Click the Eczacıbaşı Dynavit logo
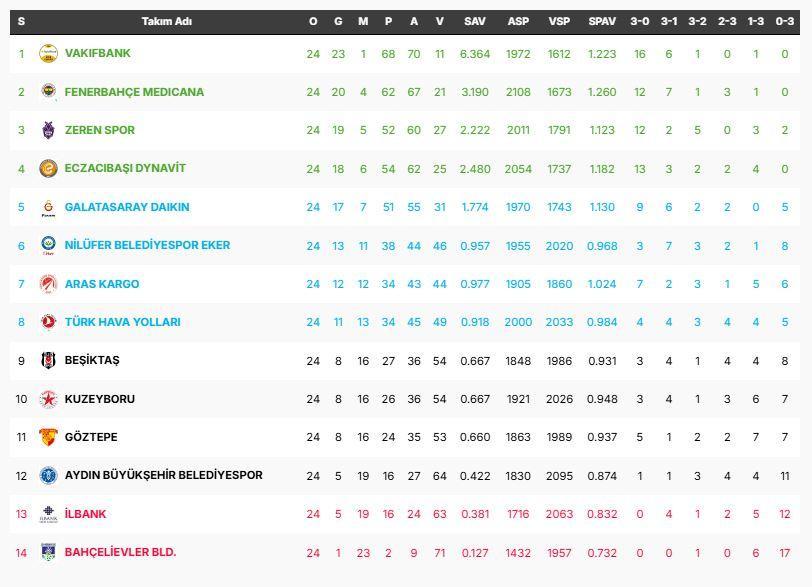 coord(48,169)
